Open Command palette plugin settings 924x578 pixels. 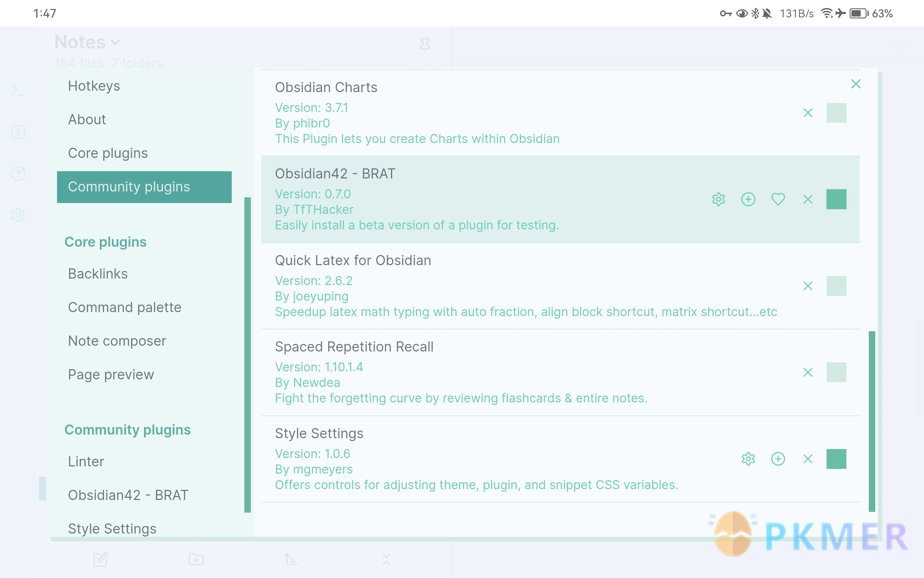(144, 307)
